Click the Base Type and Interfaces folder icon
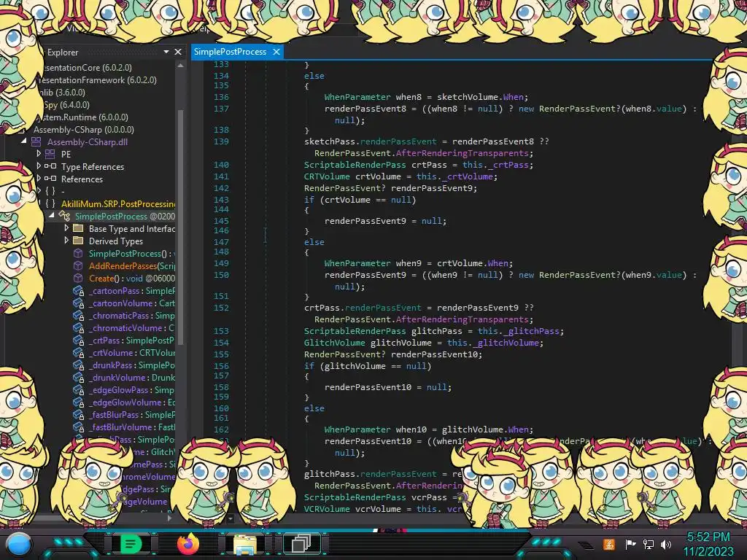This screenshot has width=747, height=560. tap(78, 228)
